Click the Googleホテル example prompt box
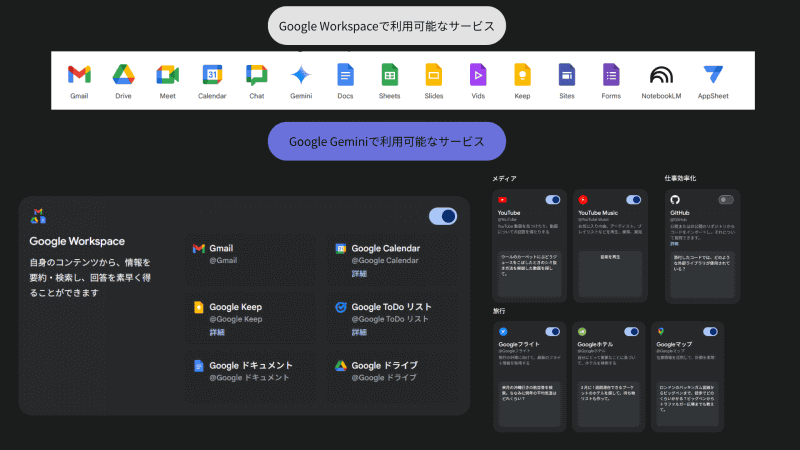This screenshot has width=800, height=450. coord(608,404)
